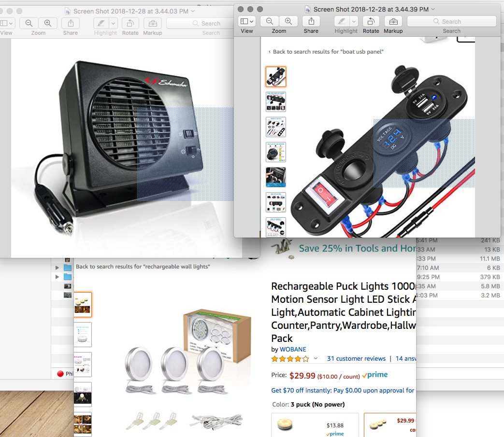
Task: Select fourth voltmeter thumbnail
Action: tap(276, 152)
